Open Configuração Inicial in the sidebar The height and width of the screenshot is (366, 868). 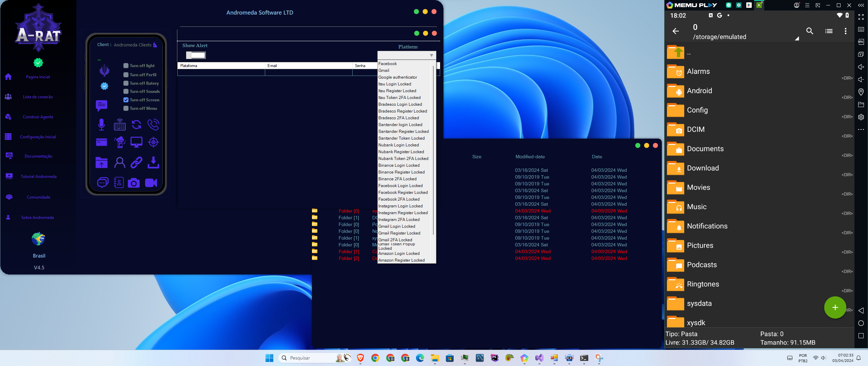point(38,137)
